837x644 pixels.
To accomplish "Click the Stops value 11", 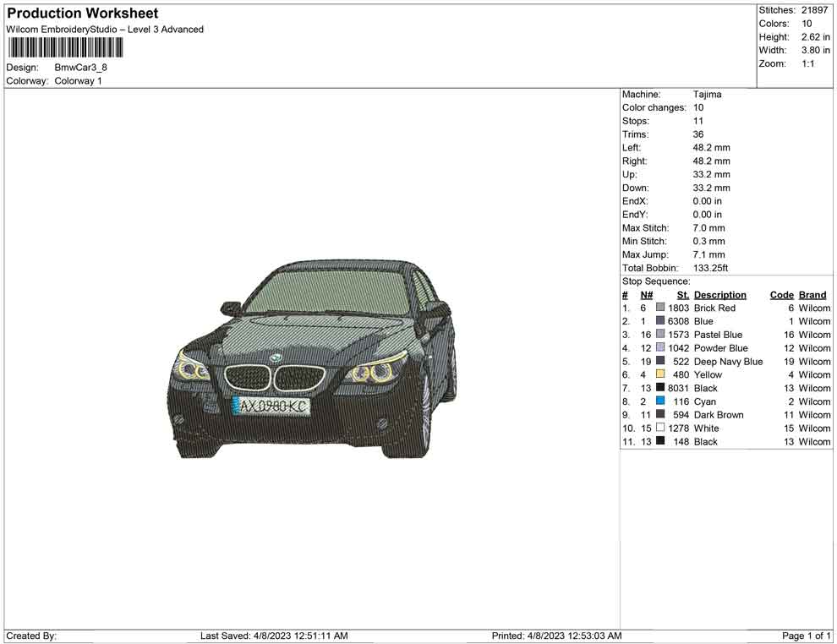I will pos(698,121).
